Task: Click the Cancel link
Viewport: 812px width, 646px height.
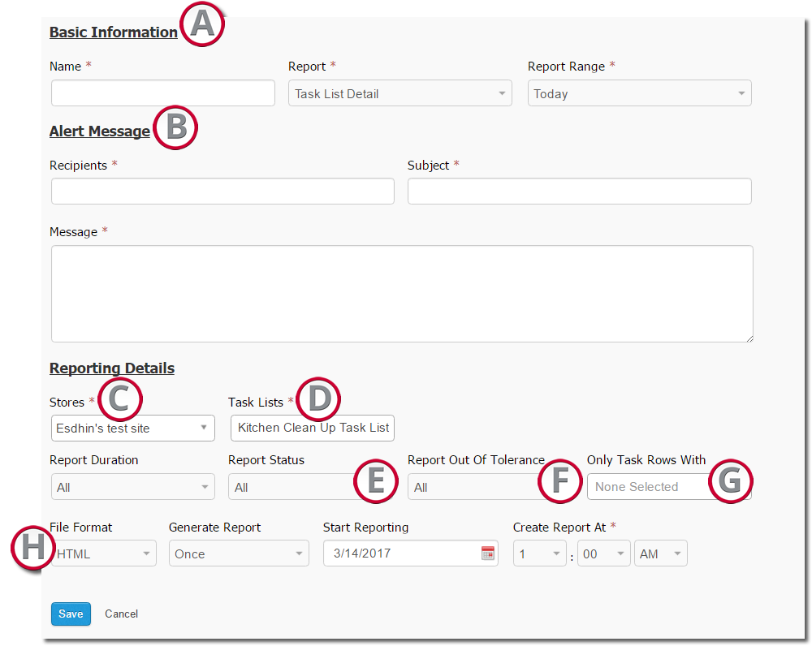Action: (122, 614)
